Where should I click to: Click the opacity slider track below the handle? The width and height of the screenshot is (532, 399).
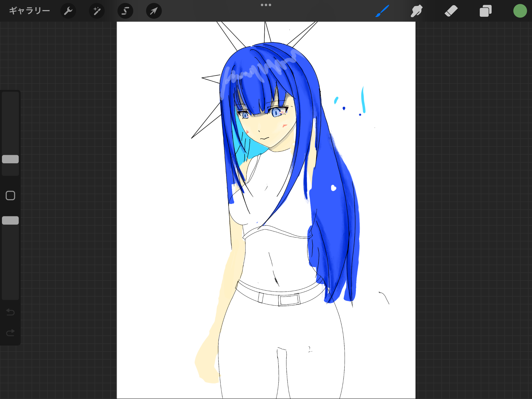pyautogui.click(x=10, y=261)
